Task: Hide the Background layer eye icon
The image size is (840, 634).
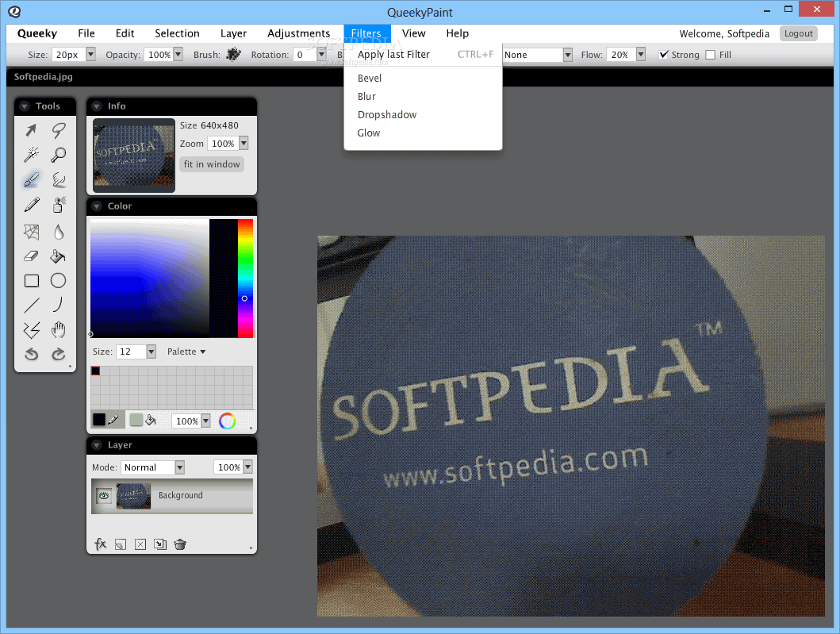Action: point(104,496)
